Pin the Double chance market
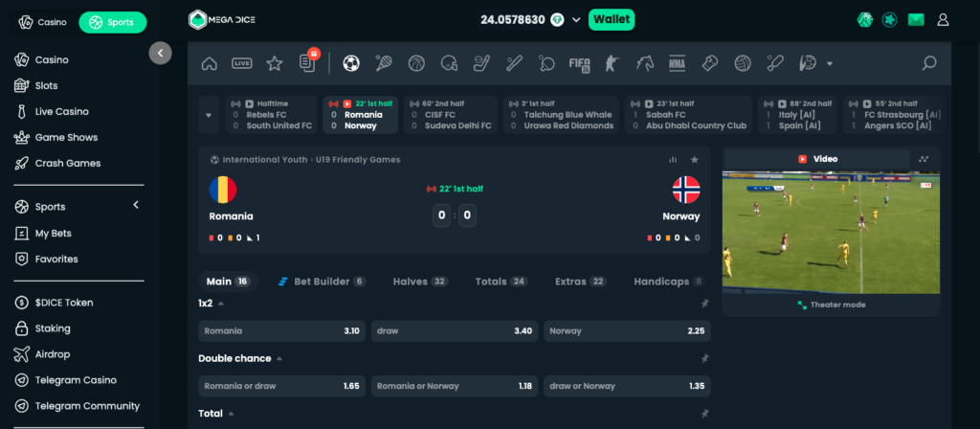This screenshot has width=980, height=429. point(704,358)
